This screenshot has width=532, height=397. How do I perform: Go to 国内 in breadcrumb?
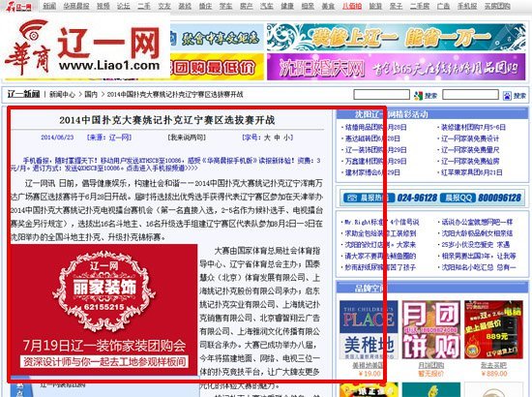pyautogui.click(x=91, y=95)
